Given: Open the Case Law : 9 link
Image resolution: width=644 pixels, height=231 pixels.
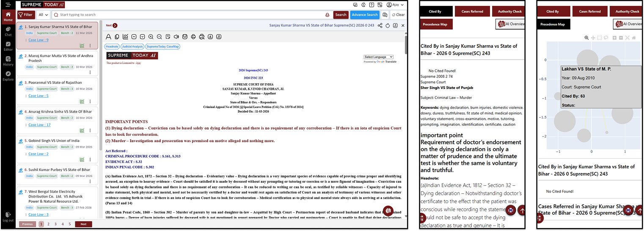Looking at the screenshot, I should point(39,40).
